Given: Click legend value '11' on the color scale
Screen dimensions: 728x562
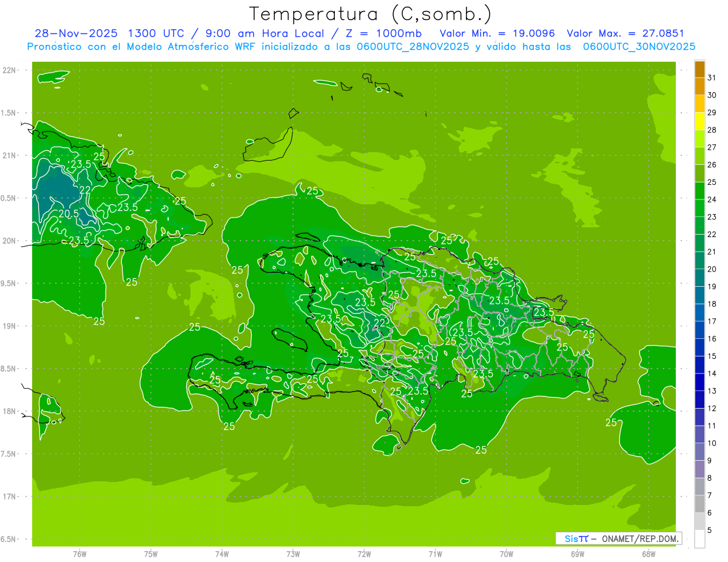Looking at the screenshot, I should 712,426.
